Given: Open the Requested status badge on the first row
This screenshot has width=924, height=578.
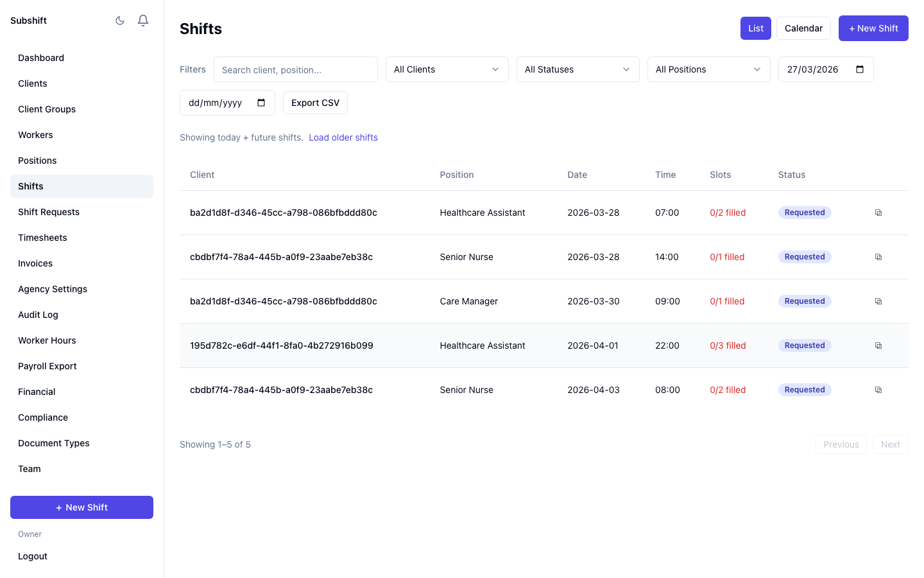Looking at the screenshot, I should point(805,212).
